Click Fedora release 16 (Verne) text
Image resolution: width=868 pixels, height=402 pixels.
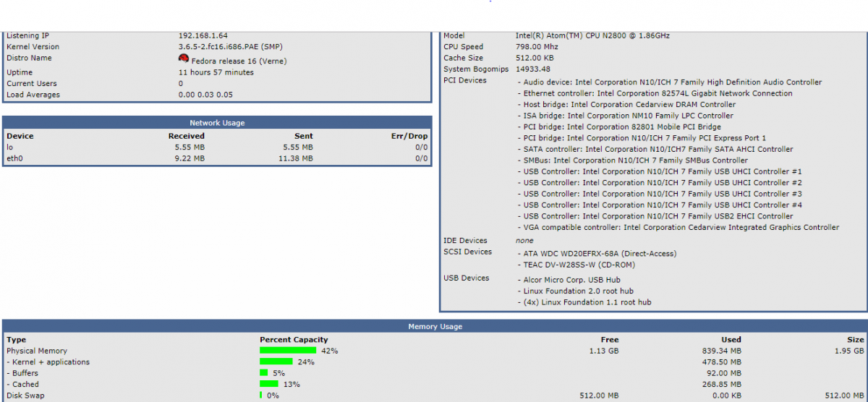239,61
